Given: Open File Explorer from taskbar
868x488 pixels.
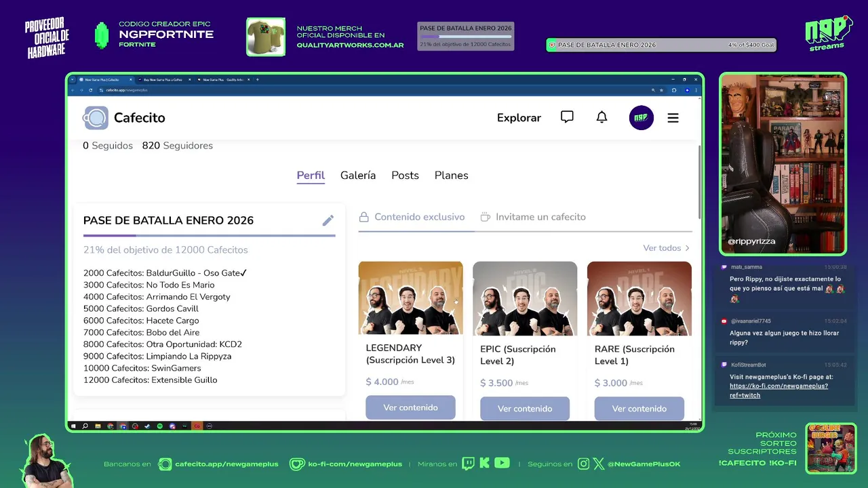Looking at the screenshot, I should coord(98,426).
